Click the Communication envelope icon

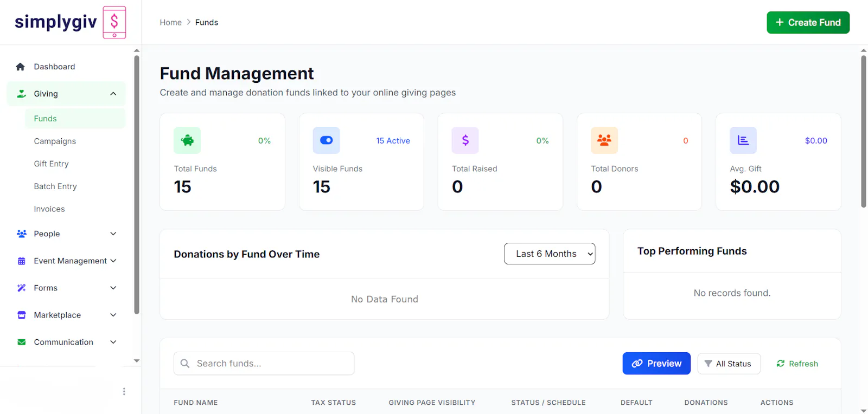tap(22, 342)
